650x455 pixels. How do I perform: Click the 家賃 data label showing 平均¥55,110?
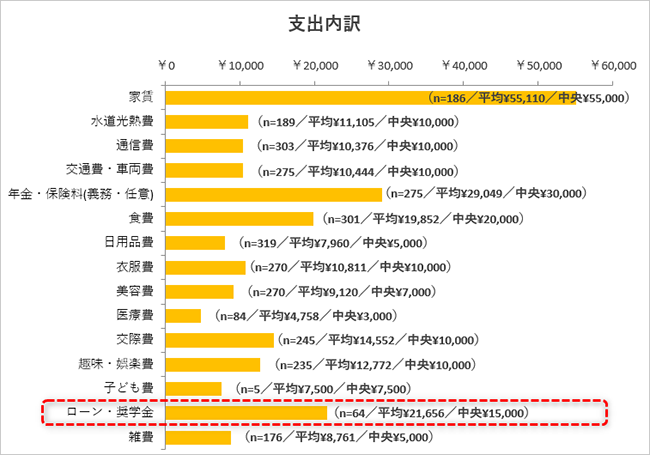[x=526, y=98]
